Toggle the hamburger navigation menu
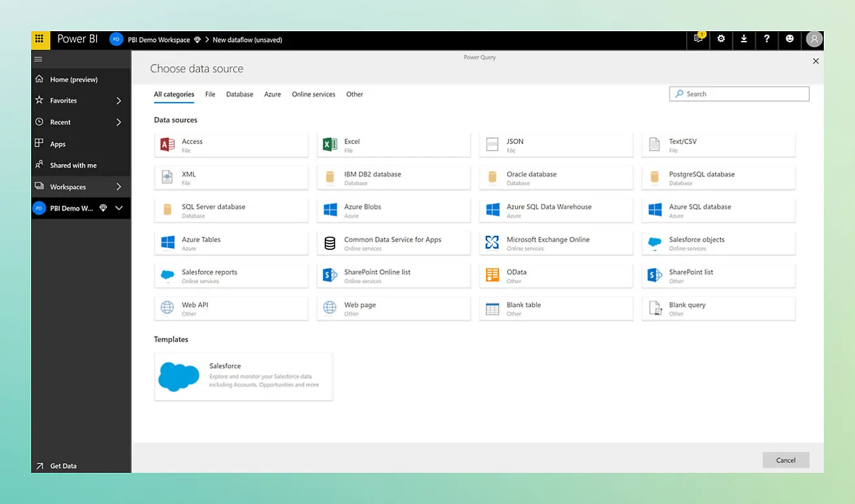The image size is (855, 504). [38, 60]
